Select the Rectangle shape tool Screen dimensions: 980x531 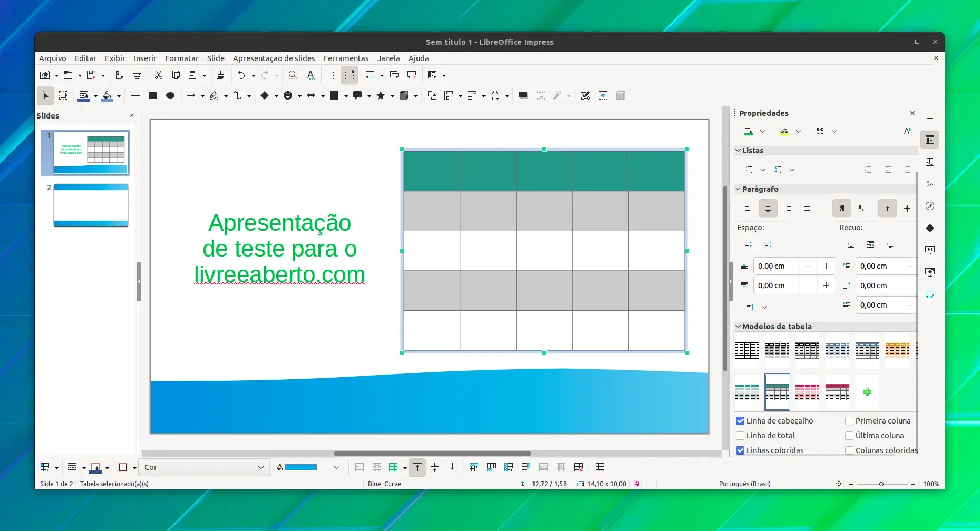tap(153, 95)
